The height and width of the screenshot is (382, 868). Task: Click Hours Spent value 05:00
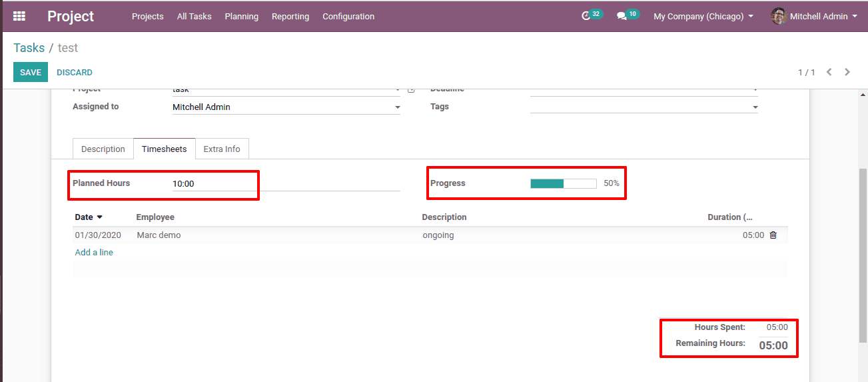tap(777, 327)
